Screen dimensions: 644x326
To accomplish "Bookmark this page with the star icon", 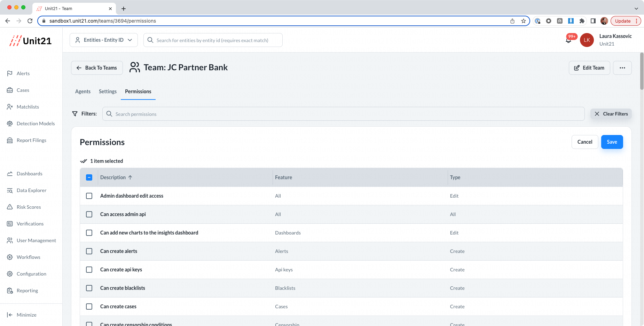I will (x=524, y=21).
